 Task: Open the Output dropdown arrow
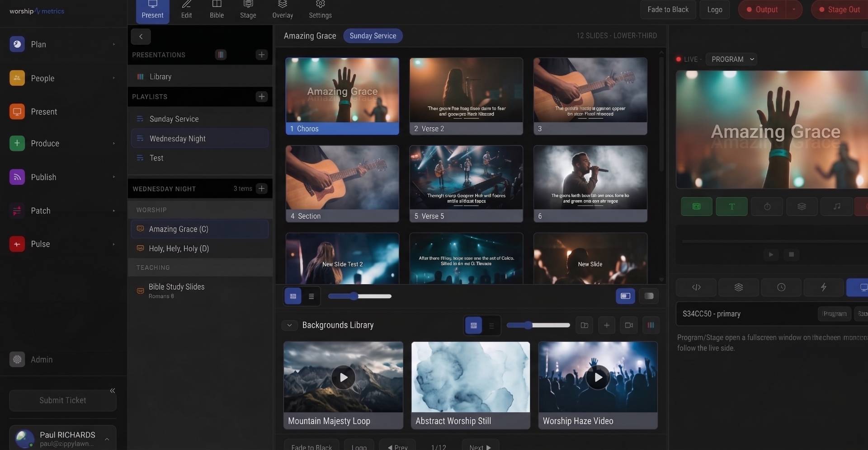coord(794,9)
